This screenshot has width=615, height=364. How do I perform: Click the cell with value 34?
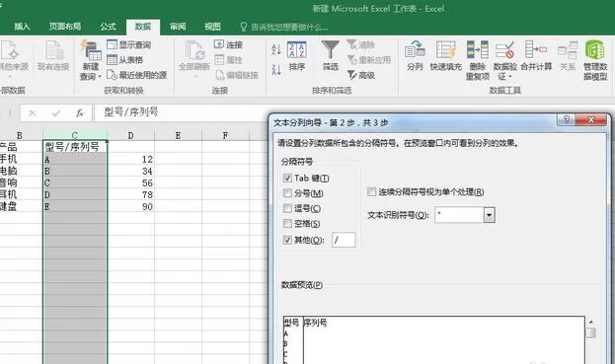(130, 171)
